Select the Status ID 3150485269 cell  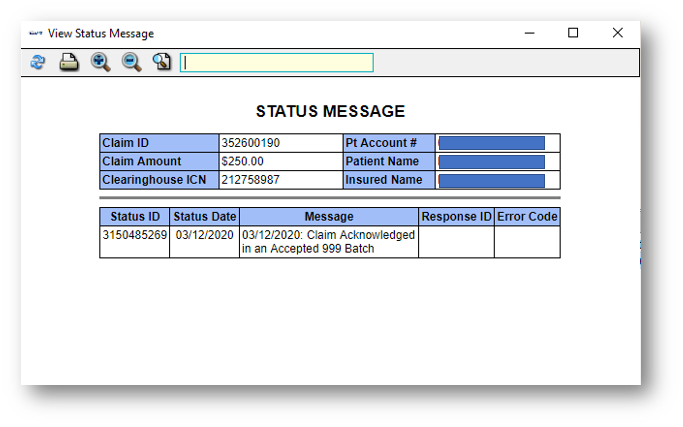tap(134, 235)
